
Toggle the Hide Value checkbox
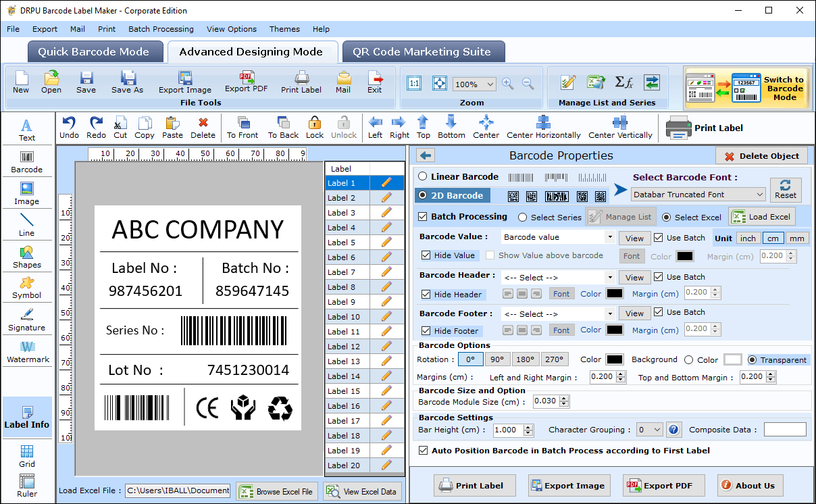[426, 255]
